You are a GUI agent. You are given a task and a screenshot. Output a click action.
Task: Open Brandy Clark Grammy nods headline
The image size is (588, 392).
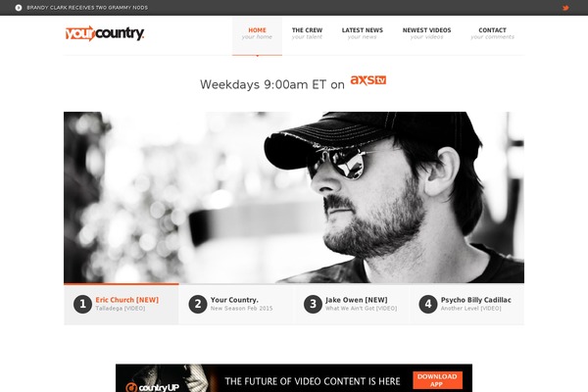coord(87,8)
